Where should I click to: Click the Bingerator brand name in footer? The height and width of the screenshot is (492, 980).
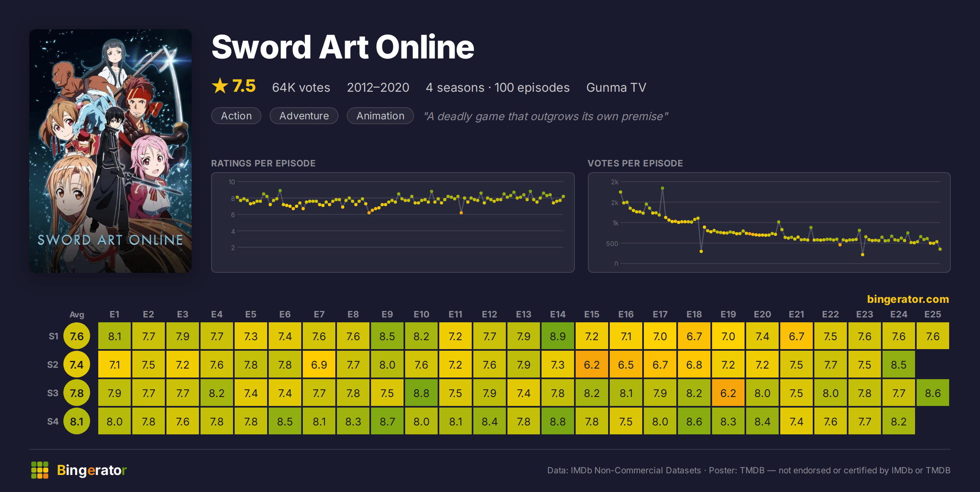pyautogui.click(x=92, y=470)
